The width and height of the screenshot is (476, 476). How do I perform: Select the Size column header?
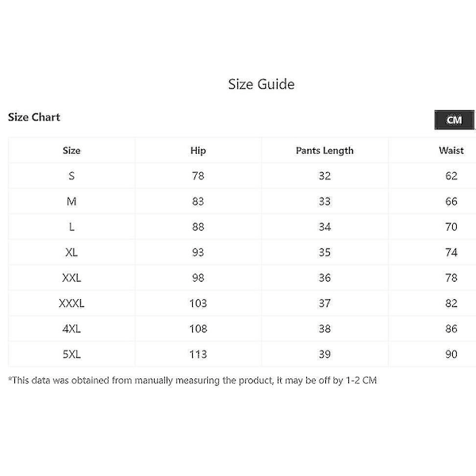(x=71, y=151)
